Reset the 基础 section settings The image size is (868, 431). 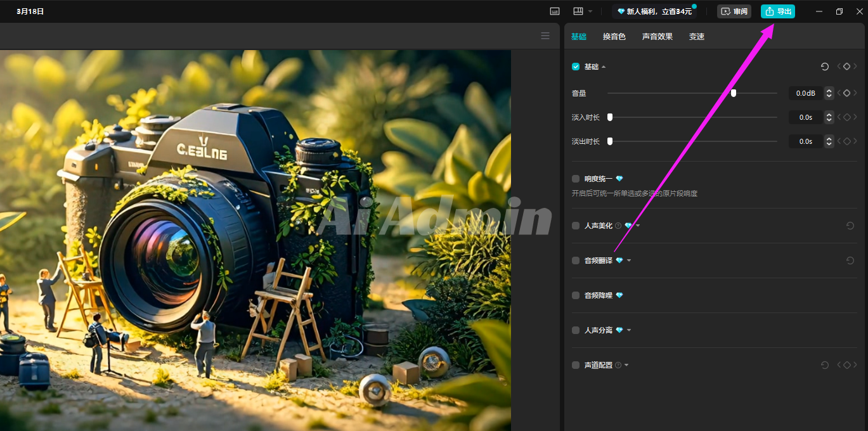pyautogui.click(x=825, y=67)
